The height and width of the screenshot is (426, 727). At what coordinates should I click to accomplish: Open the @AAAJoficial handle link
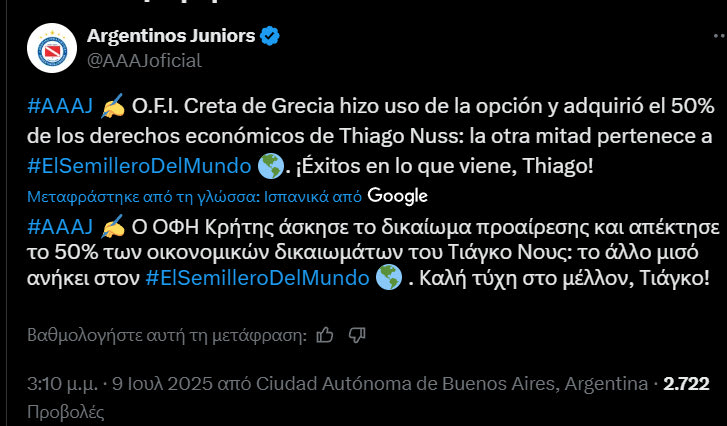tap(144, 60)
